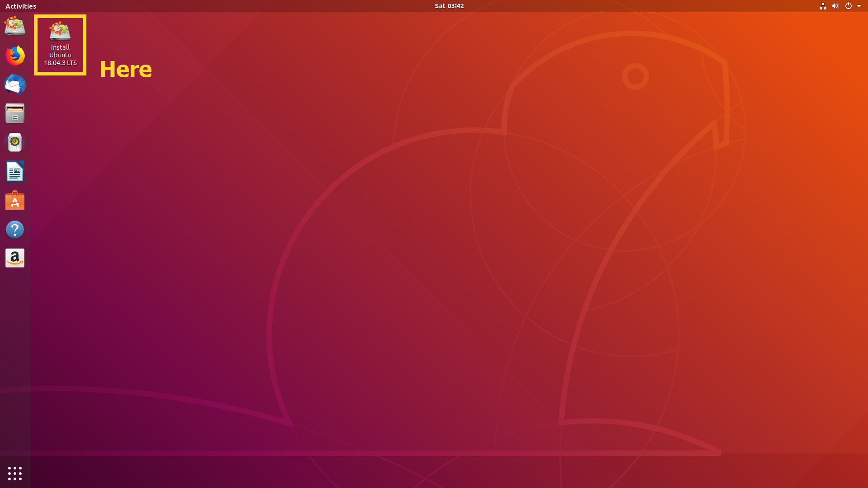Open the Files manager in the dock
Viewport: 868px width, 488px height.
[15, 113]
